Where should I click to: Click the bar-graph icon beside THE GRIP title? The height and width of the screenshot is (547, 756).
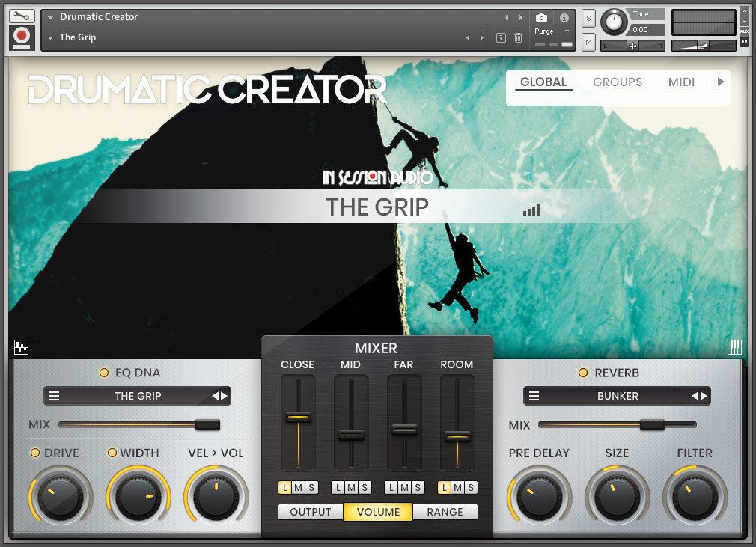pyautogui.click(x=531, y=210)
